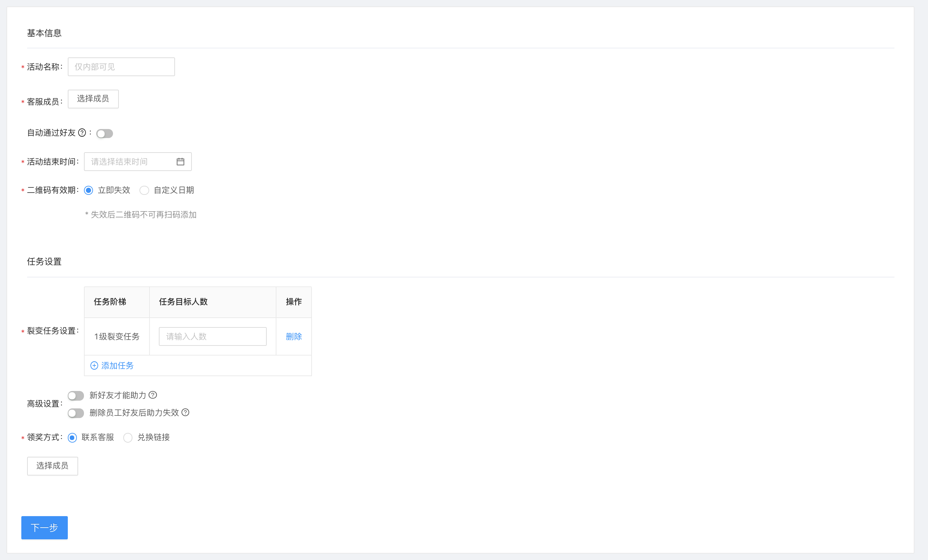The height and width of the screenshot is (560, 928).
Task: Click the 添加任务 link
Action: coord(117,365)
